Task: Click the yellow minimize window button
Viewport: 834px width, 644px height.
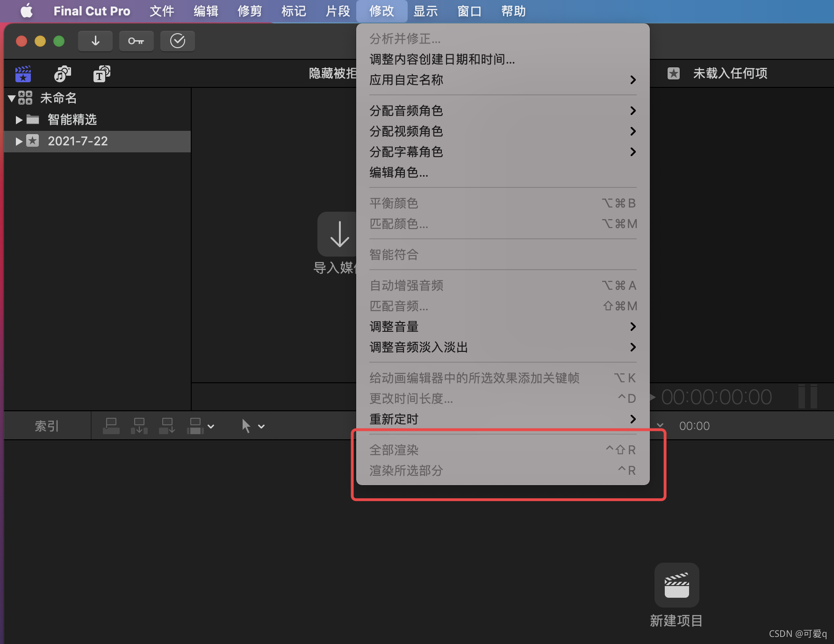Action: point(40,41)
